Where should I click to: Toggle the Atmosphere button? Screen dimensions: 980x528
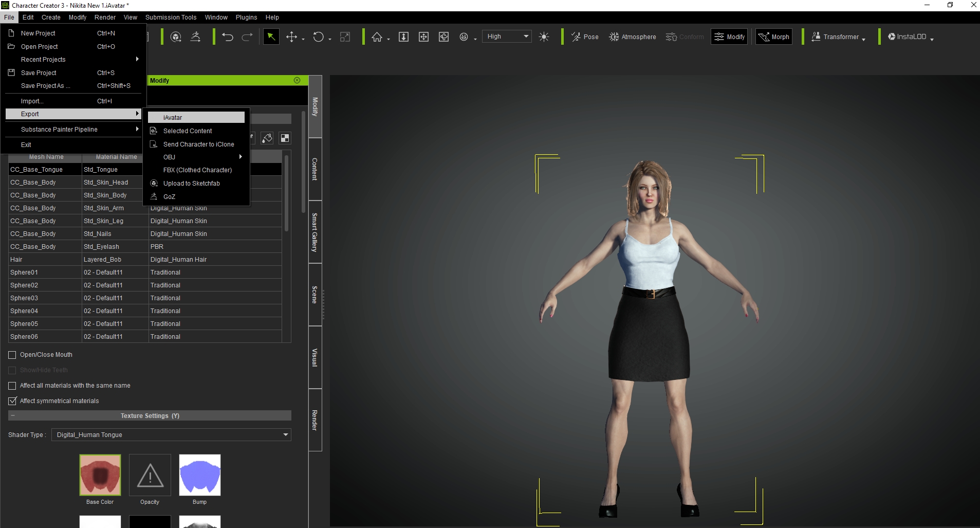click(633, 37)
